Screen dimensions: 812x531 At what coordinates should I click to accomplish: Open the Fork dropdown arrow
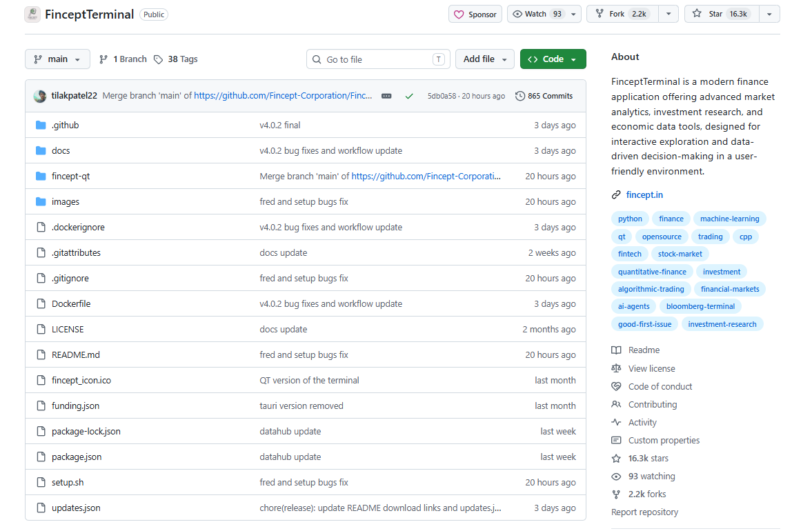[x=669, y=14]
